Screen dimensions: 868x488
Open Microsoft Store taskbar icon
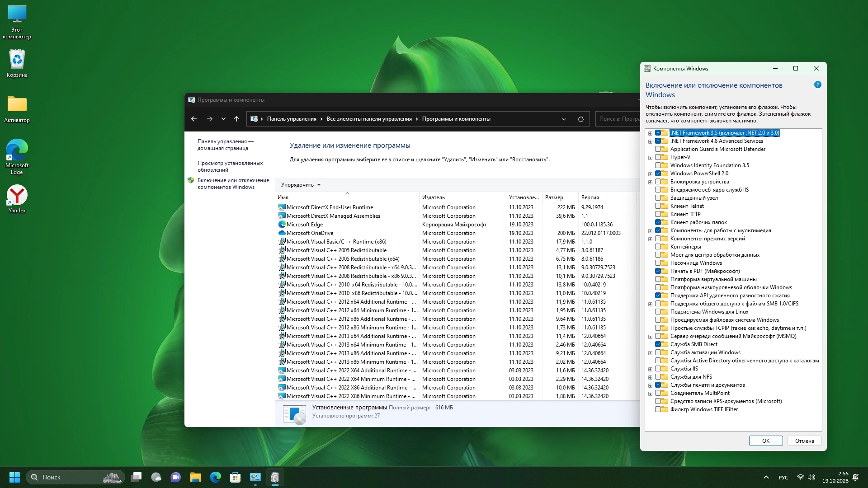point(235,477)
